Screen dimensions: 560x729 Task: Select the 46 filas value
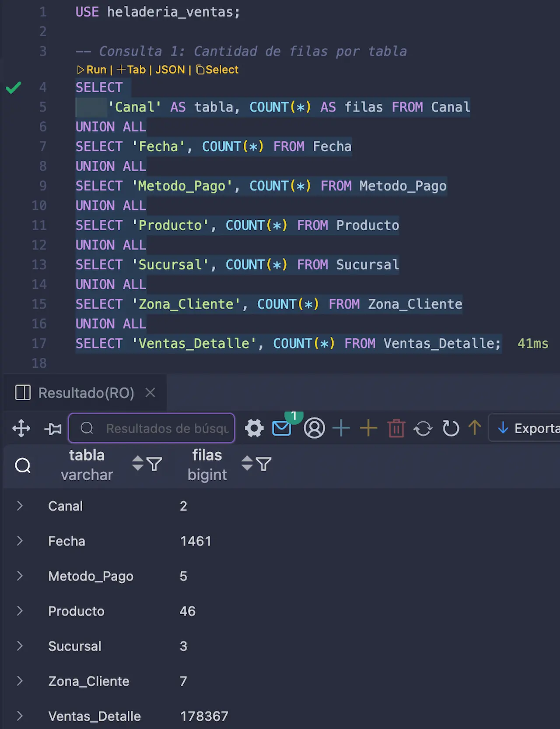point(187,611)
